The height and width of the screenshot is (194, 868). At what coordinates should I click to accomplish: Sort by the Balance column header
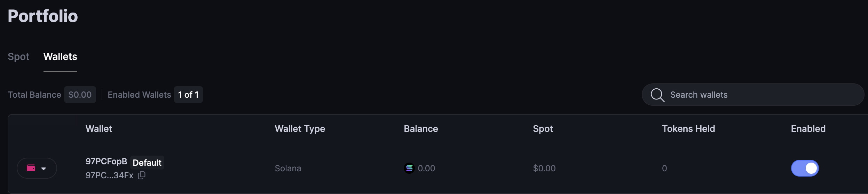pyautogui.click(x=421, y=129)
